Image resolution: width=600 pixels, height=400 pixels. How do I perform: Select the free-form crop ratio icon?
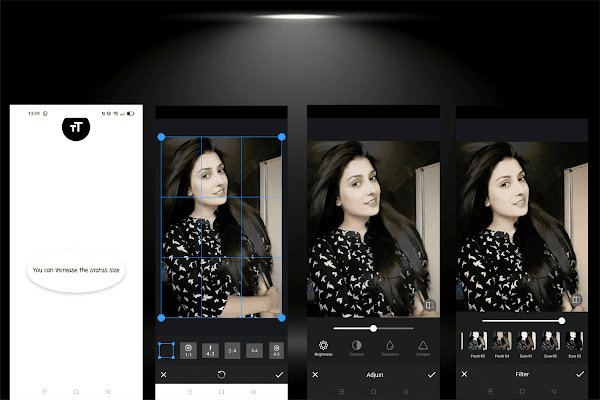166,351
